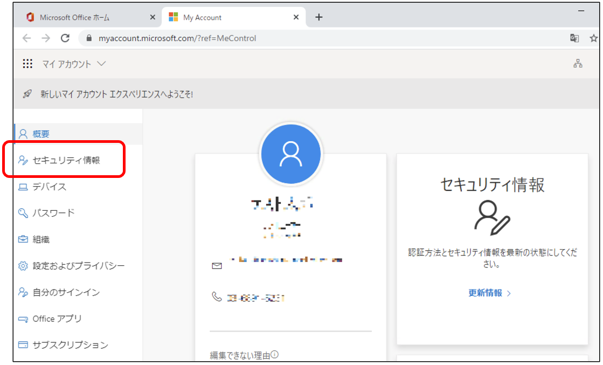Click the lock icon in address bar
The height and width of the screenshot is (365, 603).
coord(89,38)
